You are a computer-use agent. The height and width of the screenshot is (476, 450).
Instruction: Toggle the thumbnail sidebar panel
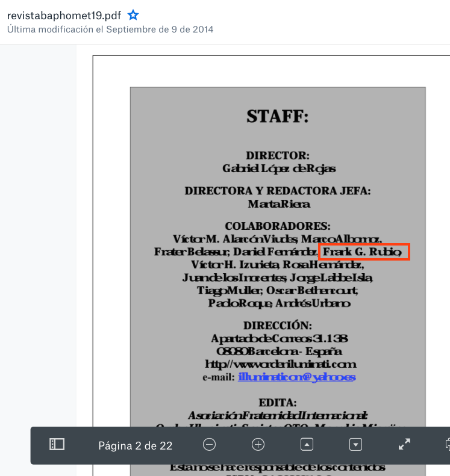pos(57,445)
